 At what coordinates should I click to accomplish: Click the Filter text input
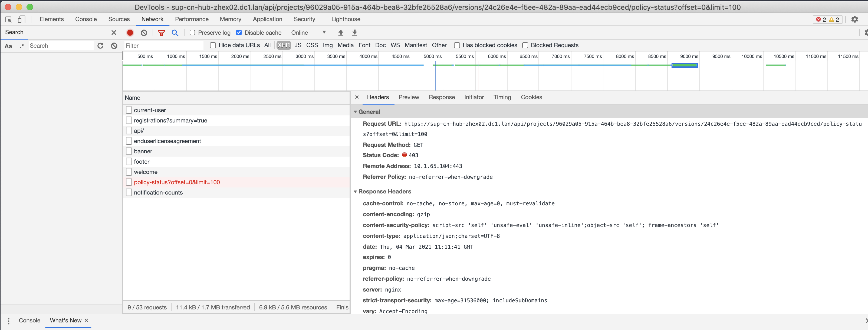coord(163,46)
